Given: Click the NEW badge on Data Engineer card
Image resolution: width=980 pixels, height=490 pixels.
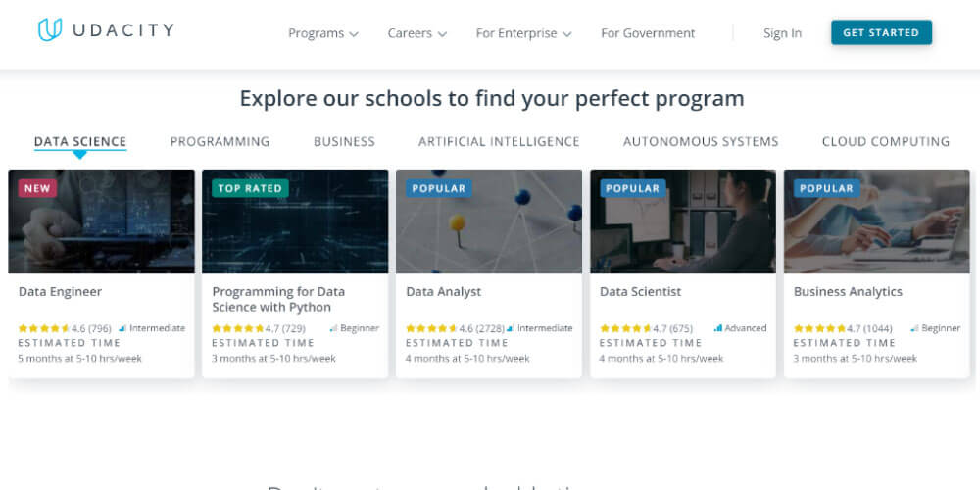Looking at the screenshot, I should tap(37, 188).
